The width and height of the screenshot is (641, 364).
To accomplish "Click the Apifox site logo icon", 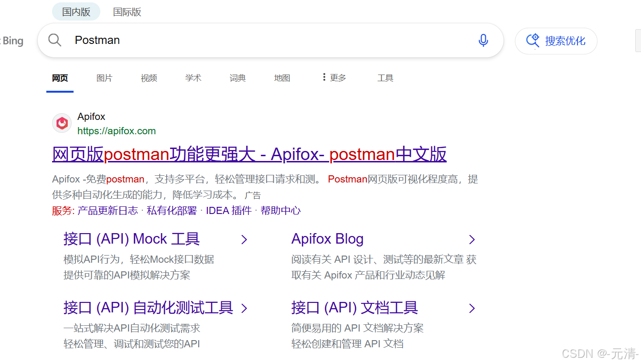I will click(62, 123).
